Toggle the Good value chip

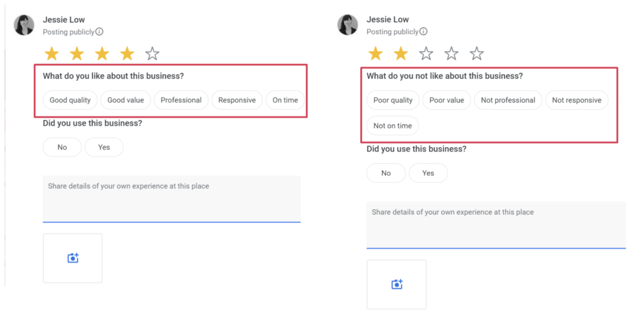pos(126,100)
